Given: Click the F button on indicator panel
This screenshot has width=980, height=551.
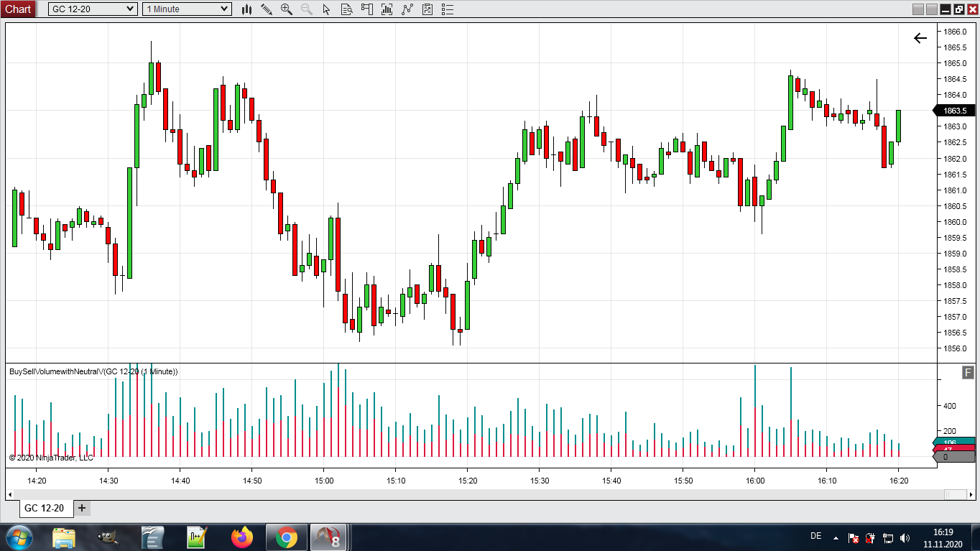Looking at the screenshot, I should tap(968, 372).
